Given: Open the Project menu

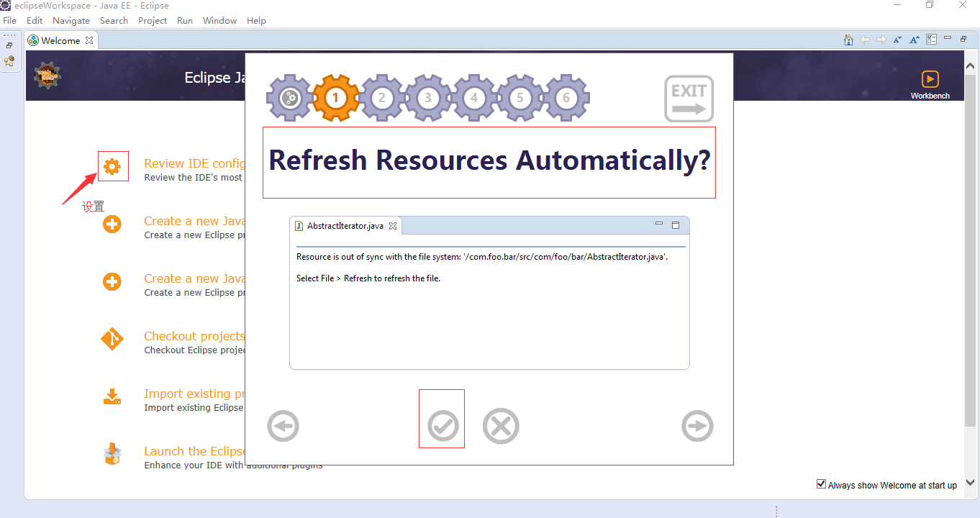Looking at the screenshot, I should coord(153,21).
